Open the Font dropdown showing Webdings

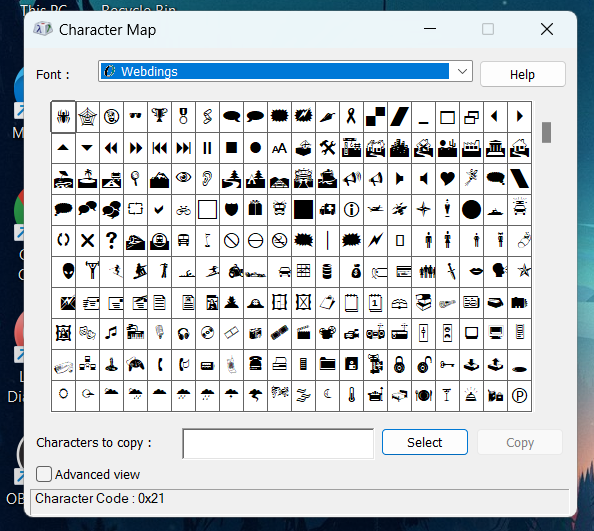[x=285, y=71]
